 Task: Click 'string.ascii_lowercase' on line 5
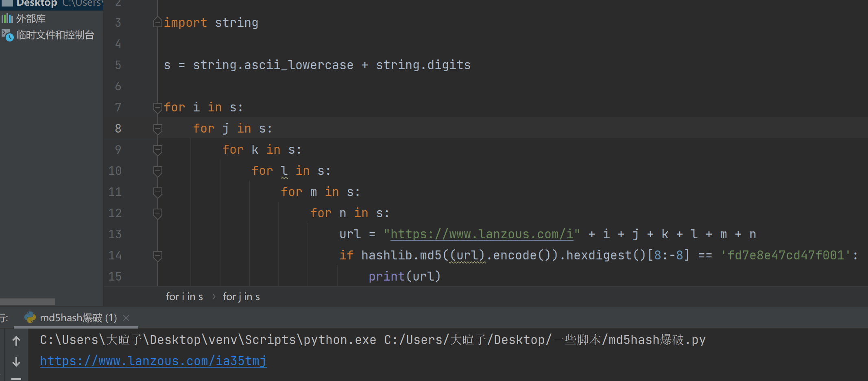point(273,65)
